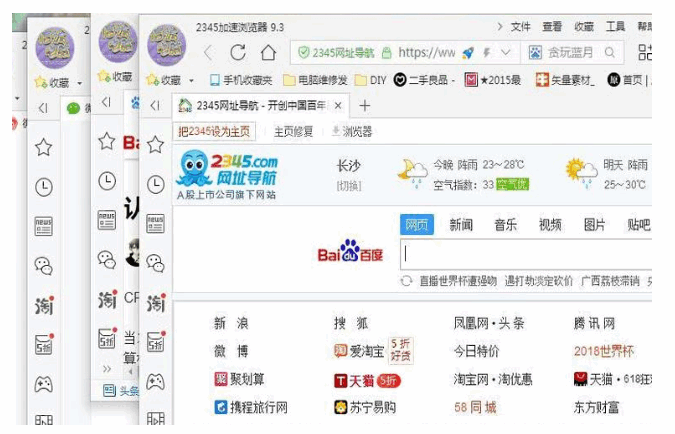Click the lightning speed mode icon
This screenshot has height=434, width=675.
[x=487, y=53]
